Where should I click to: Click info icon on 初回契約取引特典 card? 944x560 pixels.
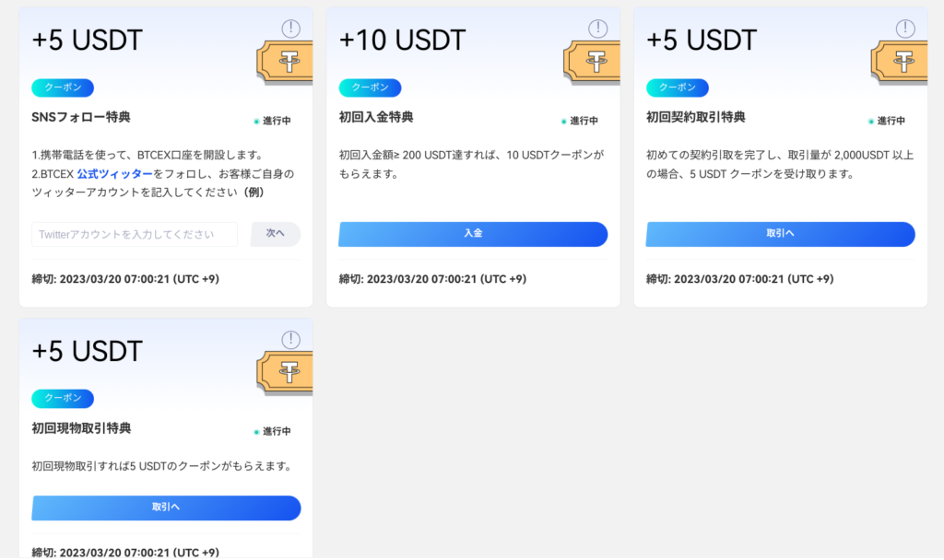click(x=905, y=29)
